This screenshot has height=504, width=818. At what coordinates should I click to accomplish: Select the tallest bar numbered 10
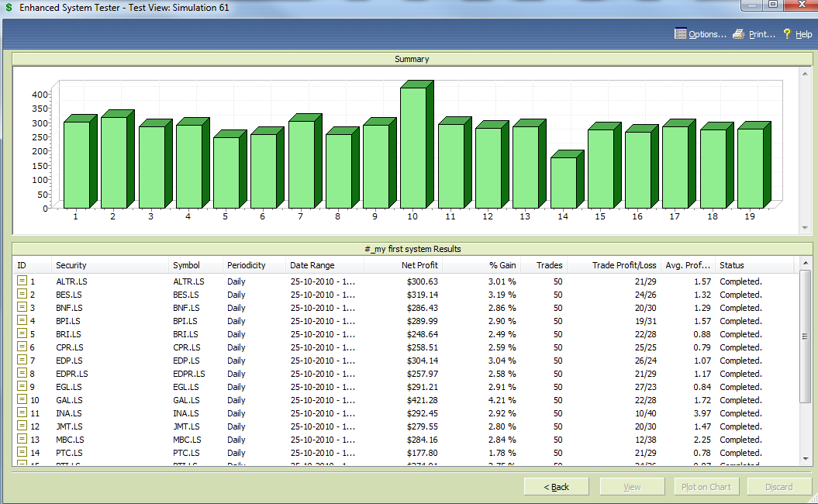413,147
